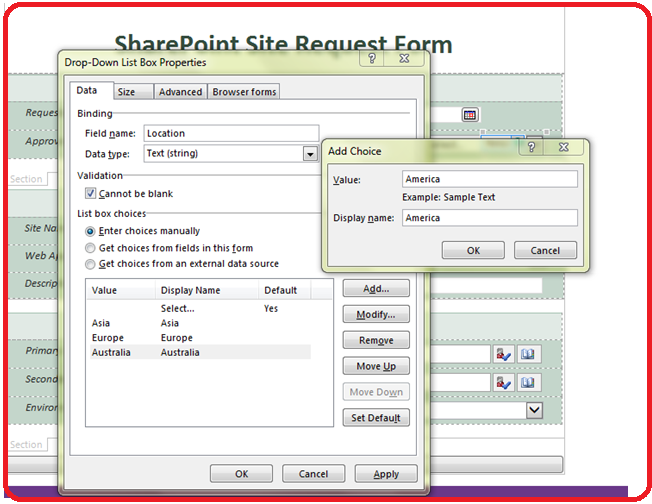Close the Add Choice dialog
The width and height of the screenshot is (652, 504).
pos(563,147)
